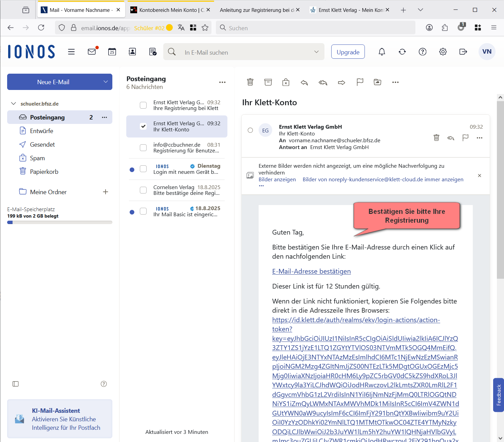Click the 'E-Mail-Adresse bestätigen' link
The image size is (504, 442).
point(311,271)
